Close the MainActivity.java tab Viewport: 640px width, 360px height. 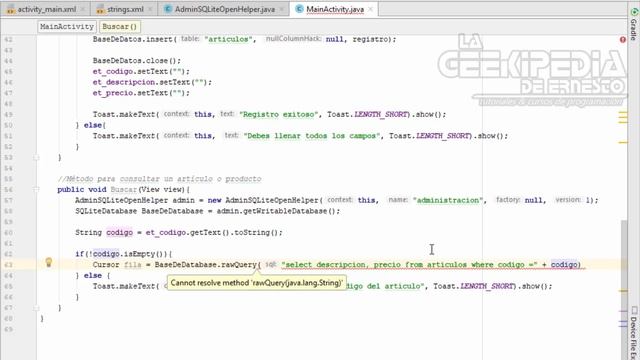[371, 9]
